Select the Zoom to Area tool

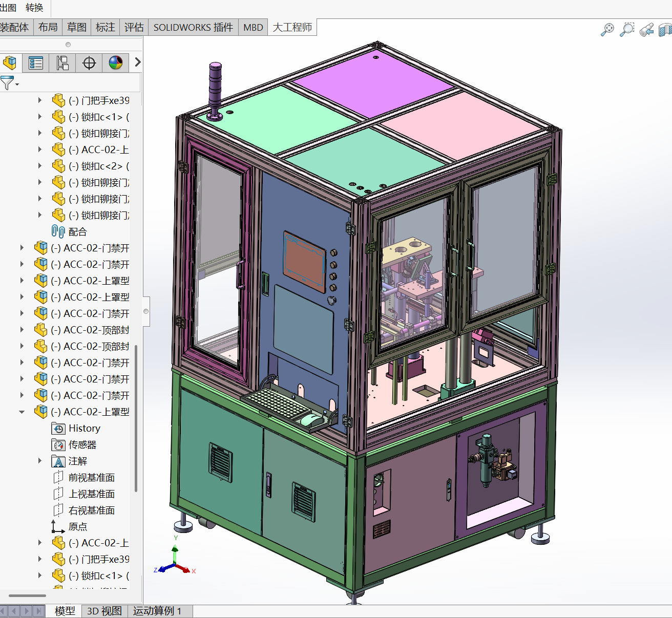[627, 30]
